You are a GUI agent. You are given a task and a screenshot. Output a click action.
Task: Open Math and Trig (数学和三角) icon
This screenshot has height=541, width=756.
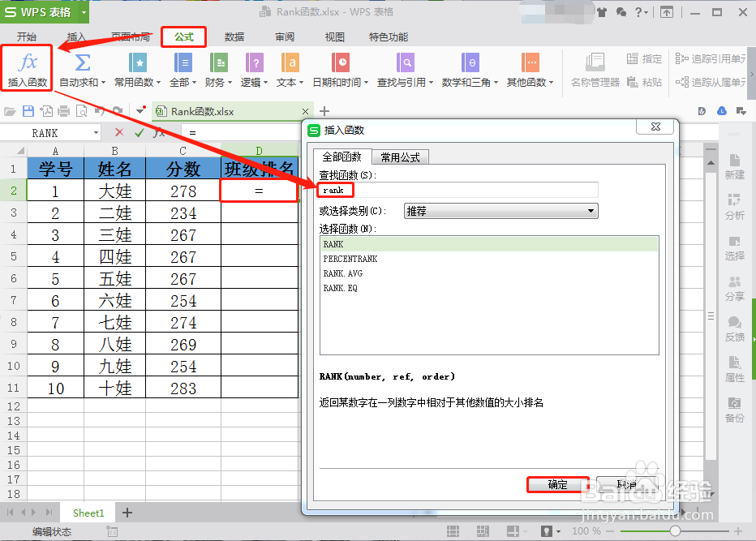(470, 62)
